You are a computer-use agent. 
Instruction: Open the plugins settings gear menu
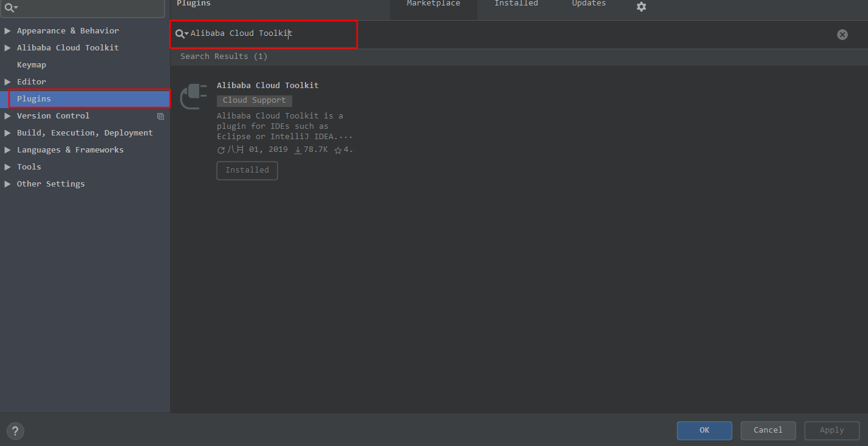coord(641,7)
